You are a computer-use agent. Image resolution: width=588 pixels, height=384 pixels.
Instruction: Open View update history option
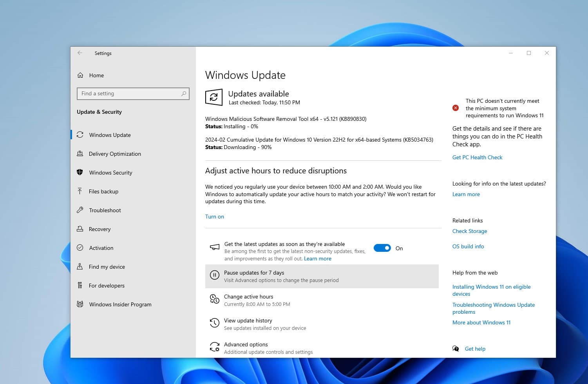point(322,324)
